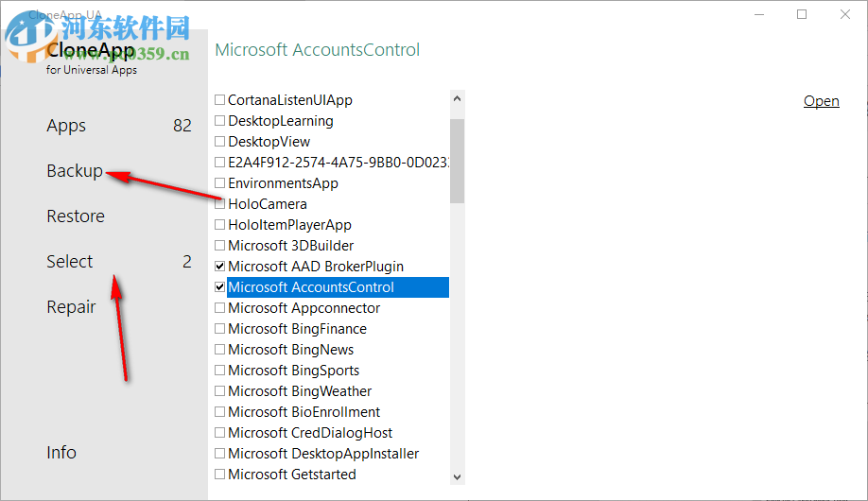This screenshot has width=868, height=501.
Task: Open the Repair sidebar item
Action: click(71, 307)
